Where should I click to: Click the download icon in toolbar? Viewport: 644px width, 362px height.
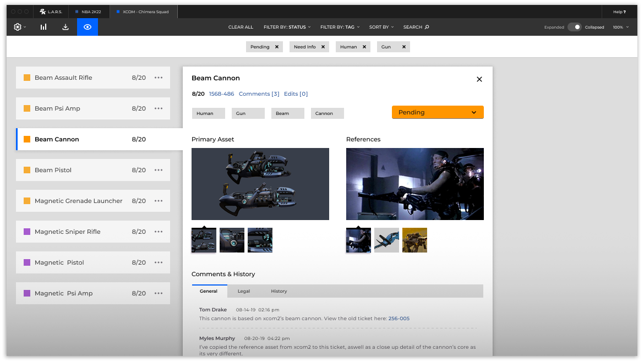tap(66, 27)
